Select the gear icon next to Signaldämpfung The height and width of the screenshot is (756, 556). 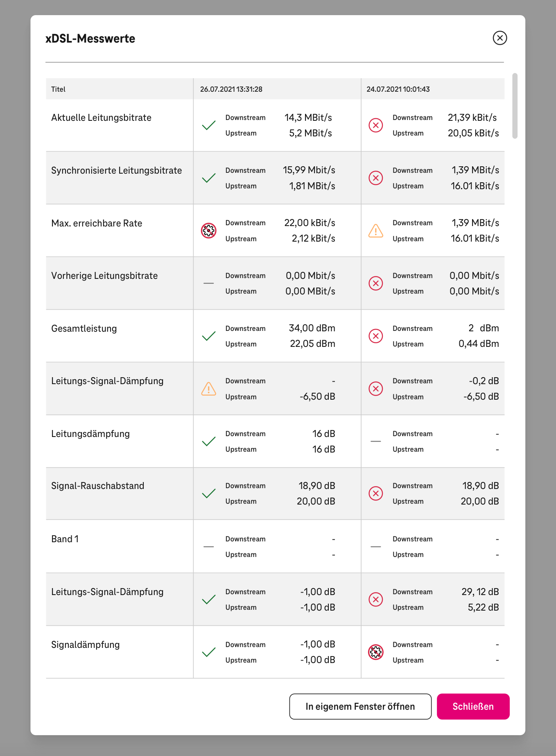pyautogui.click(x=375, y=652)
